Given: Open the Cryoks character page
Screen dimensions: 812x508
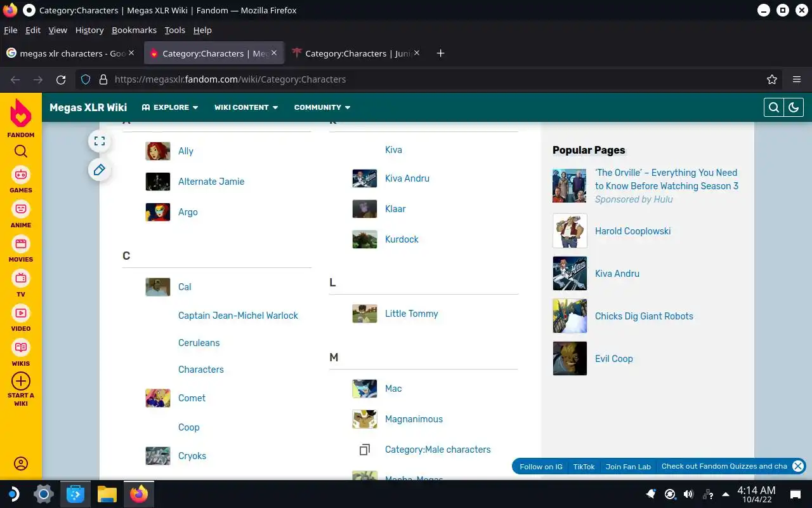Looking at the screenshot, I should [x=192, y=456].
